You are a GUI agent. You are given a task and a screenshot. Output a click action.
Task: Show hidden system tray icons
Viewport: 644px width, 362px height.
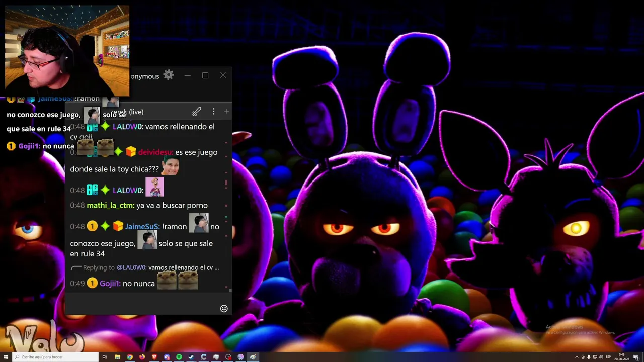point(577,357)
